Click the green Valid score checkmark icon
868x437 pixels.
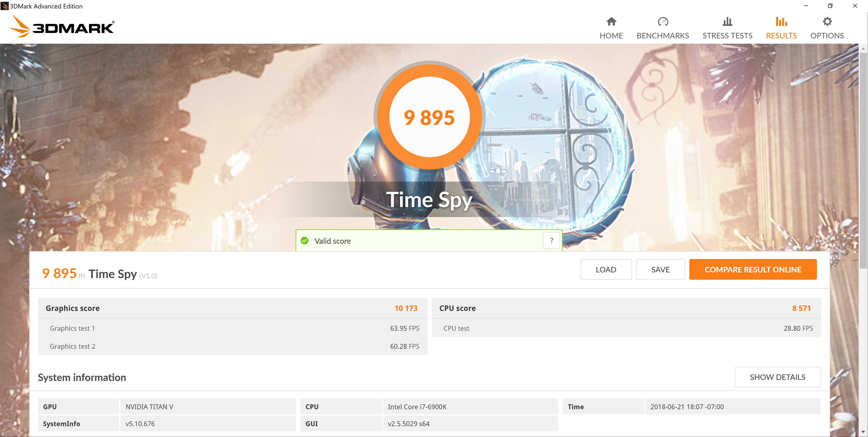(x=304, y=241)
